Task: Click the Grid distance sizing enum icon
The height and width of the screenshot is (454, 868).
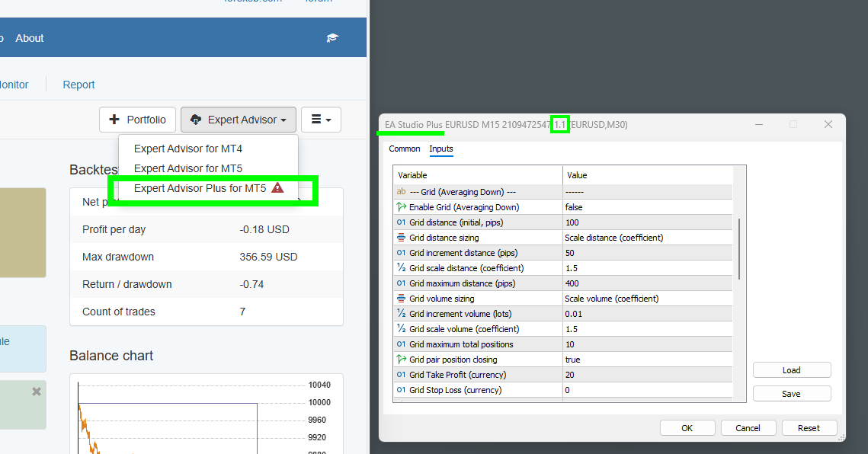Action: [401, 238]
